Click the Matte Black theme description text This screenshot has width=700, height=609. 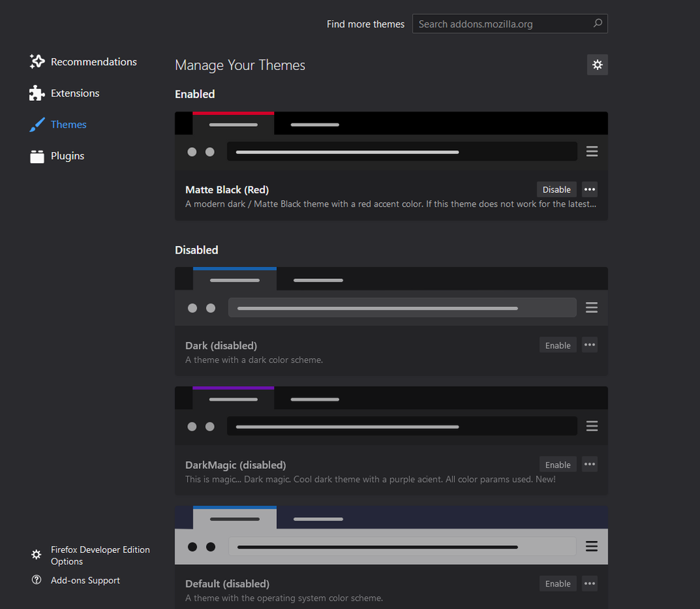390,204
